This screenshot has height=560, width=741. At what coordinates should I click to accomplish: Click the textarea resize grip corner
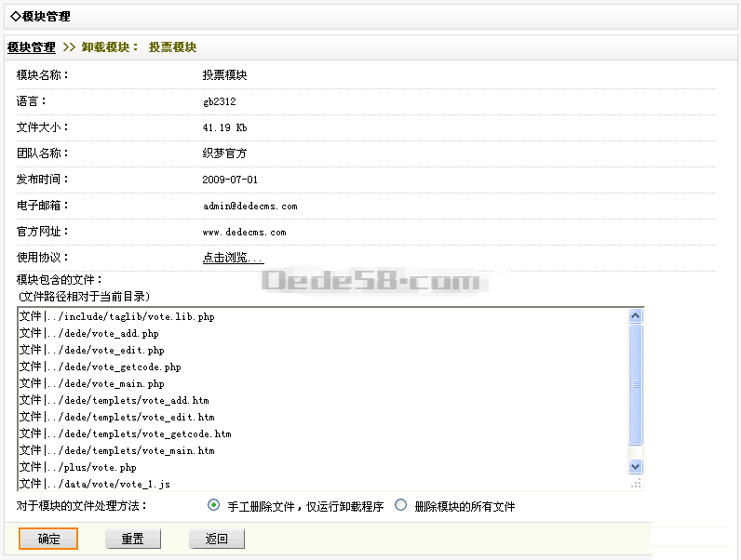pyautogui.click(x=636, y=483)
